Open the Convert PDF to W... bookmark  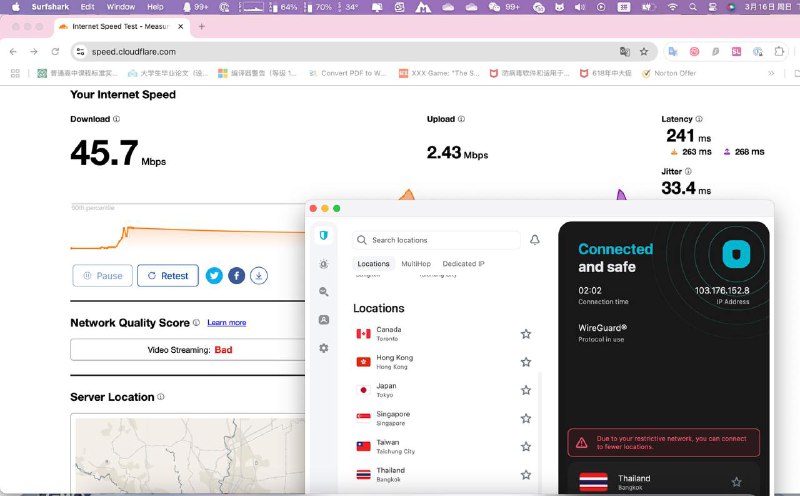[348, 73]
